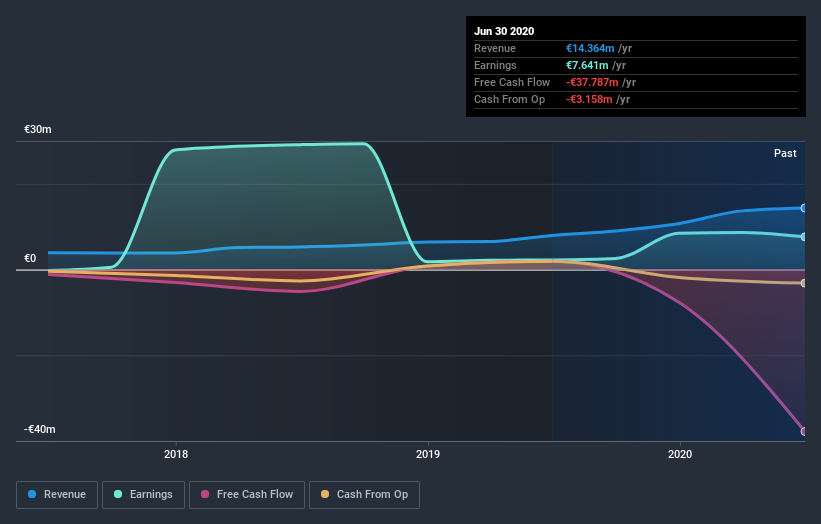Toggle the Revenue legend button
Image resolution: width=821 pixels, height=524 pixels.
click(57, 495)
